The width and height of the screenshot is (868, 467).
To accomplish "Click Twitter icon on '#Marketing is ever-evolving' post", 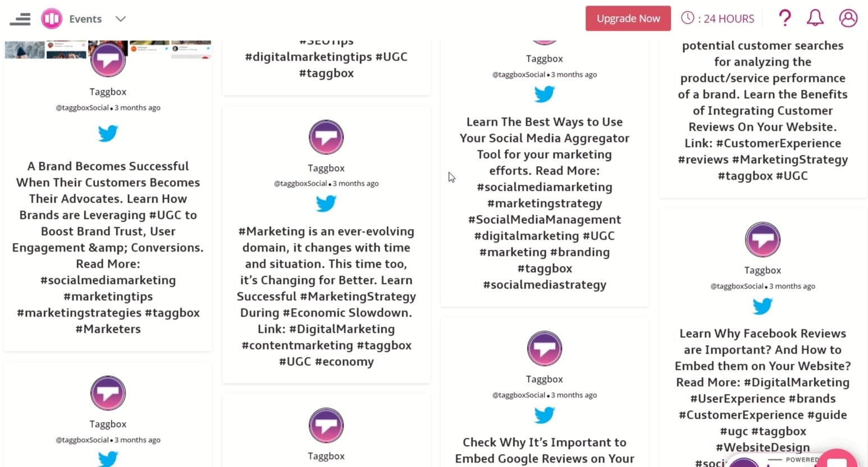I will click(326, 203).
